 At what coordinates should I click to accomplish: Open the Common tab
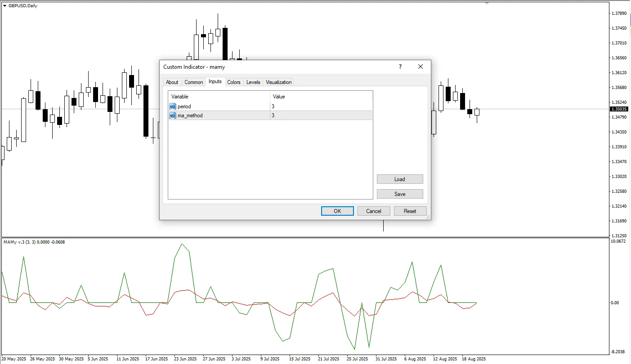click(x=193, y=82)
